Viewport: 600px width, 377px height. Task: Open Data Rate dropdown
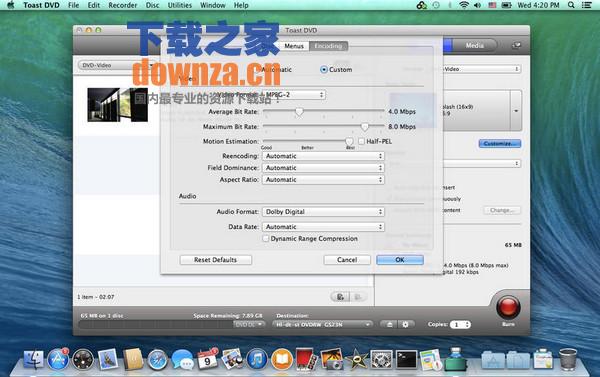pyautogui.click(x=323, y=227)
